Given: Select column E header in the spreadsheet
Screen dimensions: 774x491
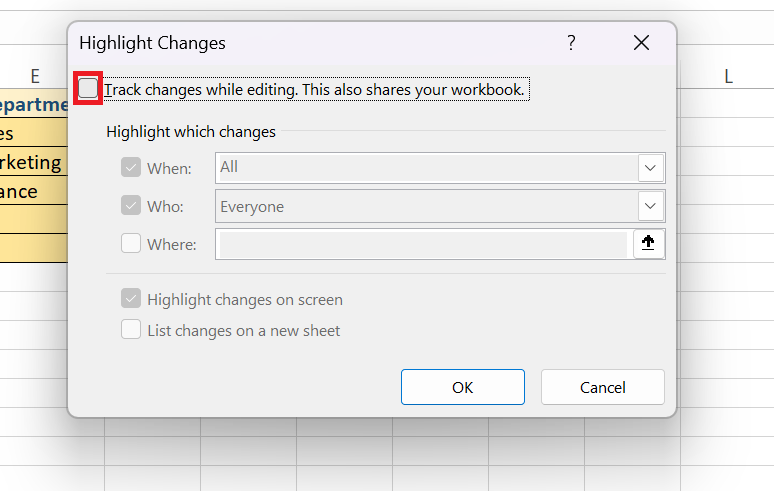Looking at the screenshot, I should click(34, 76).
